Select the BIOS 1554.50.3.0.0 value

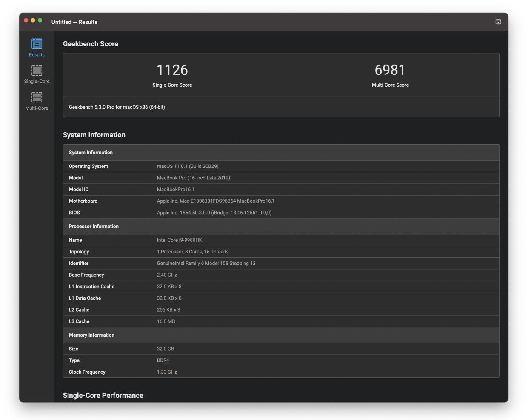click(214, 213)
